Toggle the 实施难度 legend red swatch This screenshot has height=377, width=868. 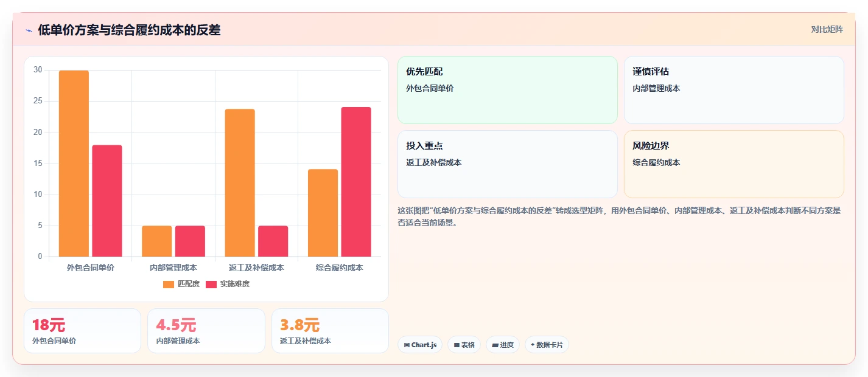coord(211,284)
